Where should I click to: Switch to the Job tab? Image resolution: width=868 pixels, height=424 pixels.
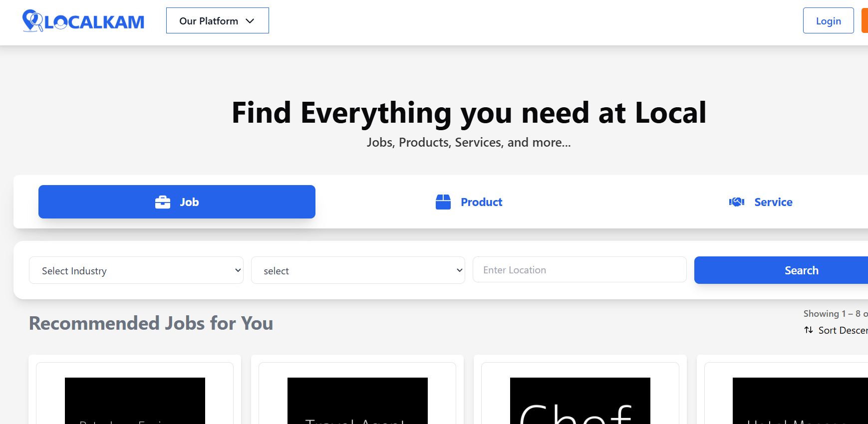coord(177,202)
